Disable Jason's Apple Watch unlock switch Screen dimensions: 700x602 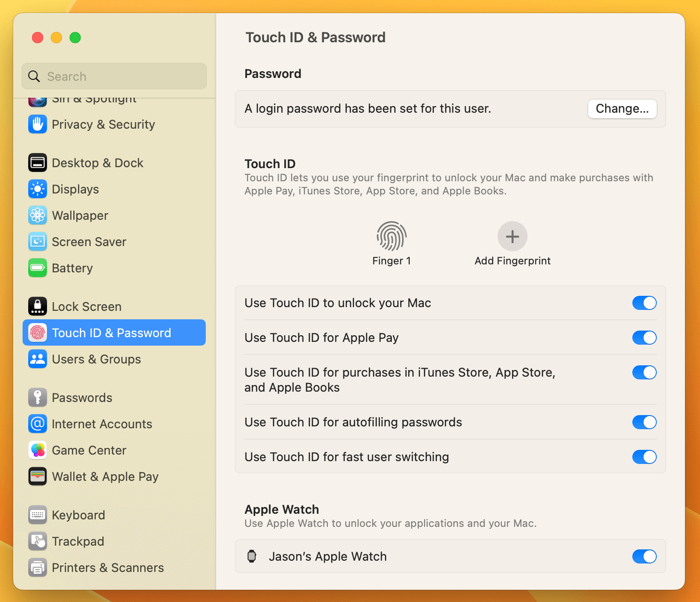[x=644, y=556]
